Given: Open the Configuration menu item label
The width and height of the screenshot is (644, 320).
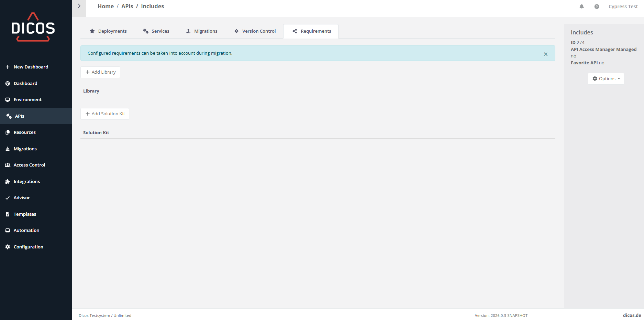Looking at the screenshot, I should (x=29, y=247).
